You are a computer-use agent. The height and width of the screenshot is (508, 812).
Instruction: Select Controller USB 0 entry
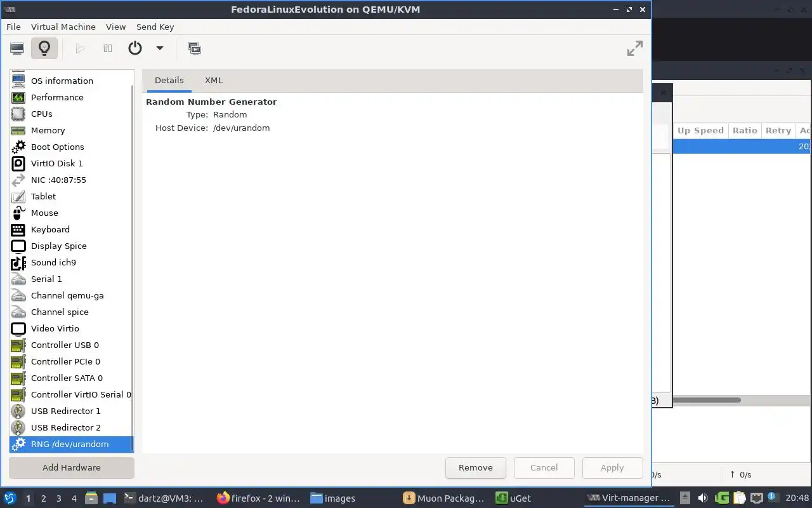71,345
